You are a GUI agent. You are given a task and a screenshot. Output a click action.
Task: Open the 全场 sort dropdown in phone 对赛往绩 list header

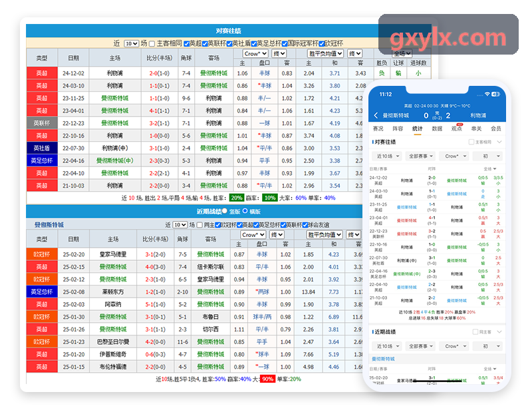490,169
